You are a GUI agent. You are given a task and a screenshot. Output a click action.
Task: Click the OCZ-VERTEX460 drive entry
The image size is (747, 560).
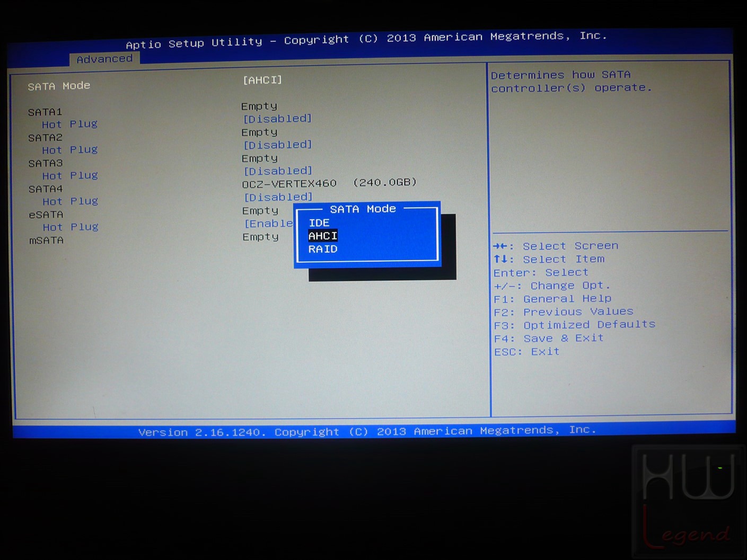click(329, 183)
